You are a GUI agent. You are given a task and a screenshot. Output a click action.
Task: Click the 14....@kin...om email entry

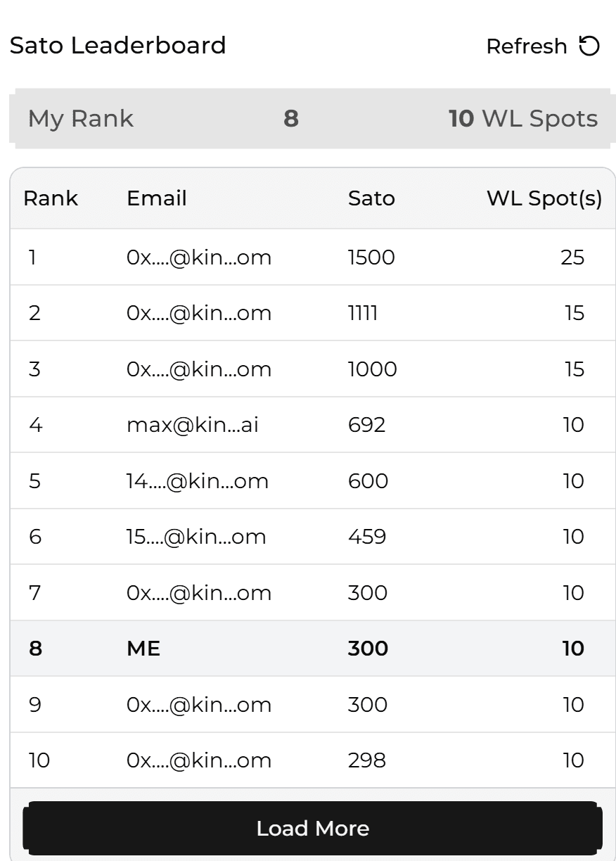[197, 481]
